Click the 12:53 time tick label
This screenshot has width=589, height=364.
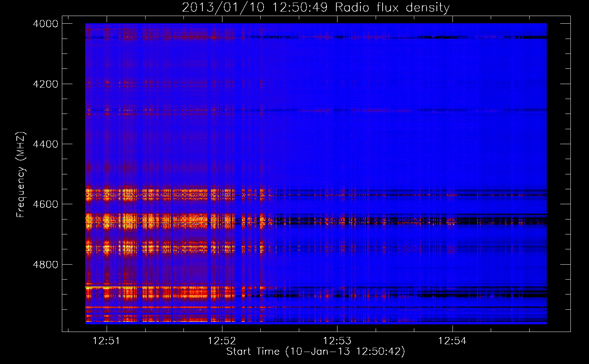(x=337, y=341)
